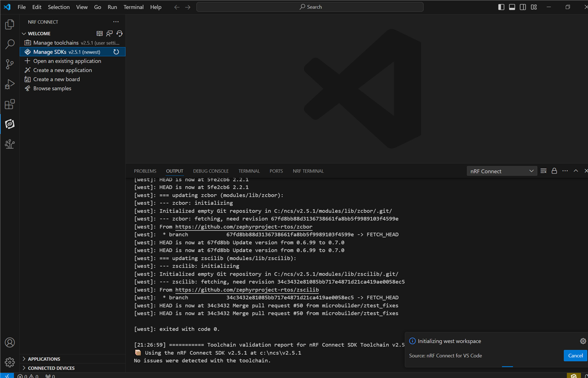
Task: Select the nRF Connect activity bar icon
Action: [x=10, y=124]
